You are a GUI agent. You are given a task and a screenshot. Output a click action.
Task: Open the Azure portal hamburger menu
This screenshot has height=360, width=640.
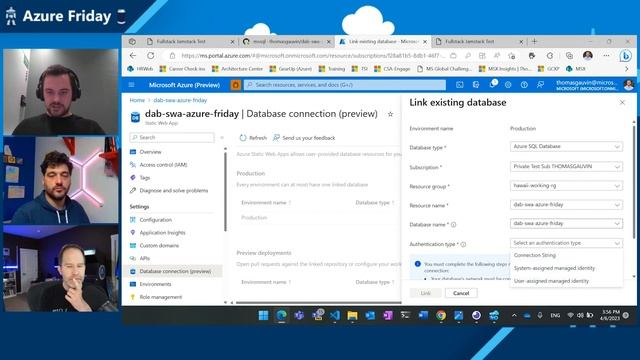pyautogui.click(x=131, y=85)
